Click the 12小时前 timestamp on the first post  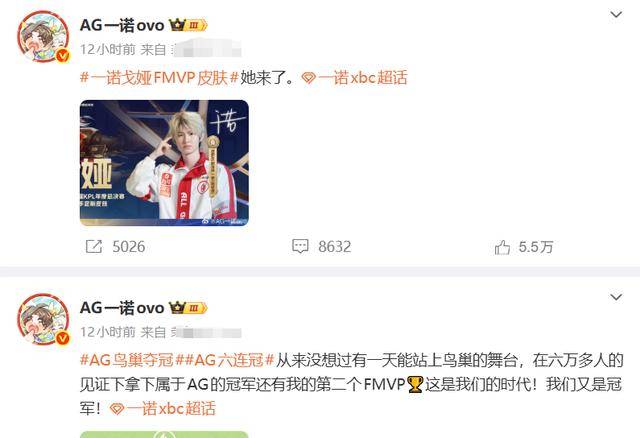[108, 50]
